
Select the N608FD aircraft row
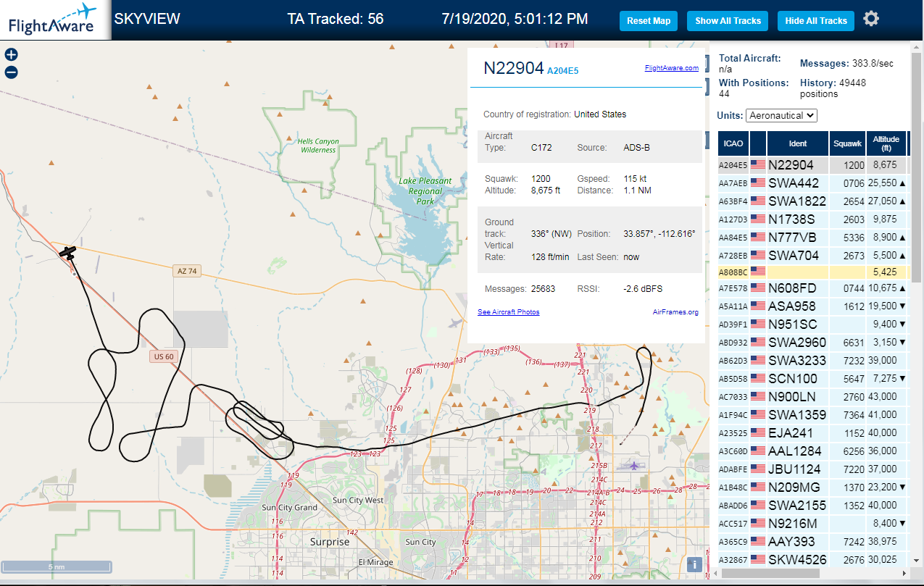pos(813,288)
